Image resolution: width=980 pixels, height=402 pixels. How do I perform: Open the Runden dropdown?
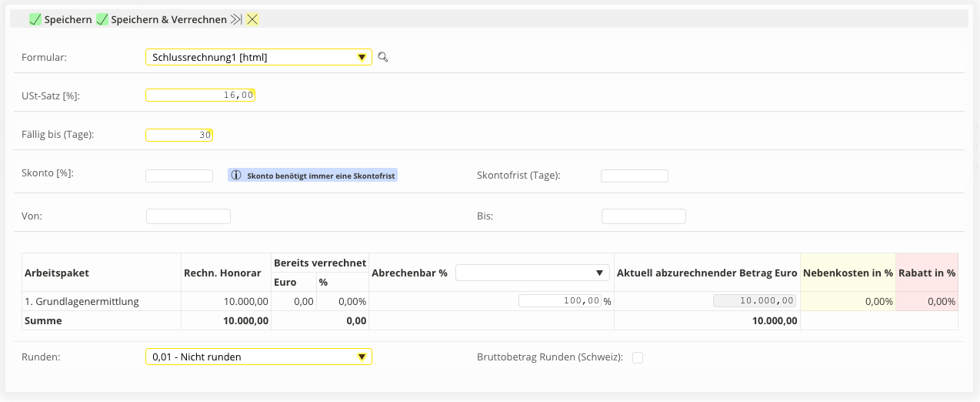258,357
